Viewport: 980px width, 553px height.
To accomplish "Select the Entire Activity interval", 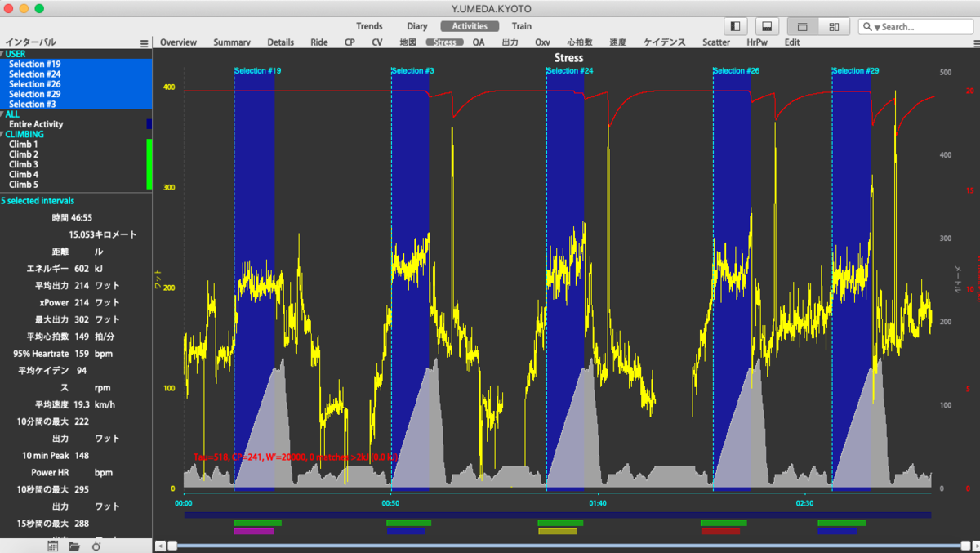I will (x=76, y=124).
